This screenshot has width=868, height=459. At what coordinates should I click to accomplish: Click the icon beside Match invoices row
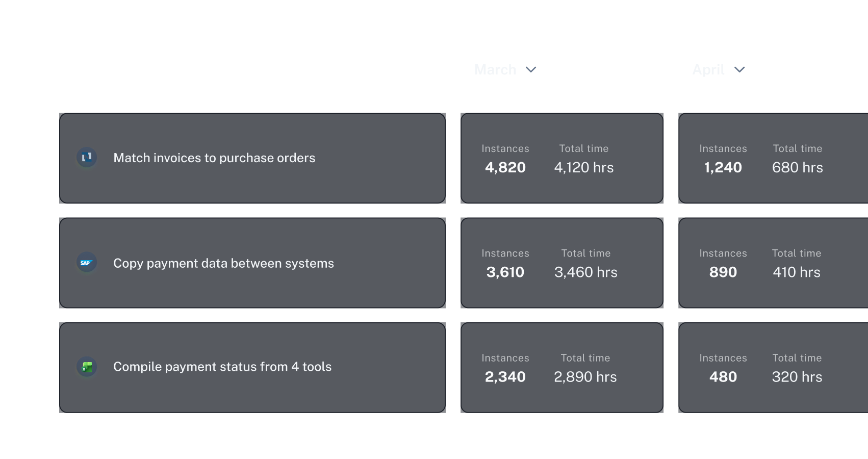click(87, 157)
